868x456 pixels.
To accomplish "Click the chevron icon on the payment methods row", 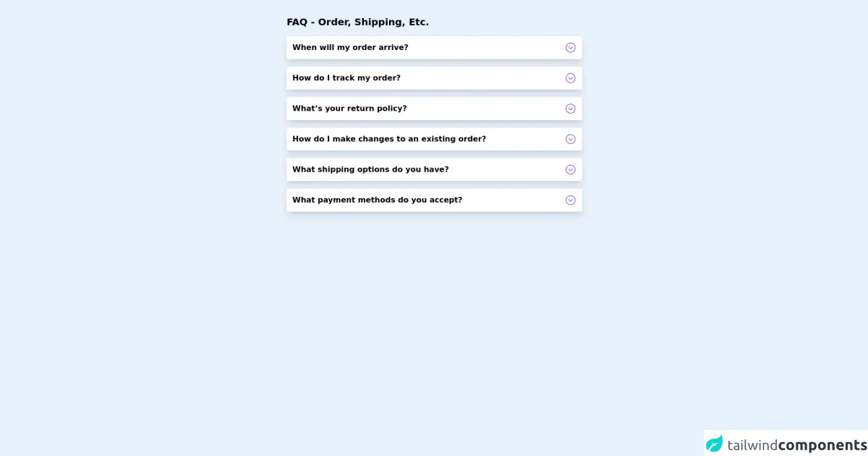I will pyautogui.click(x=570, y=200).
